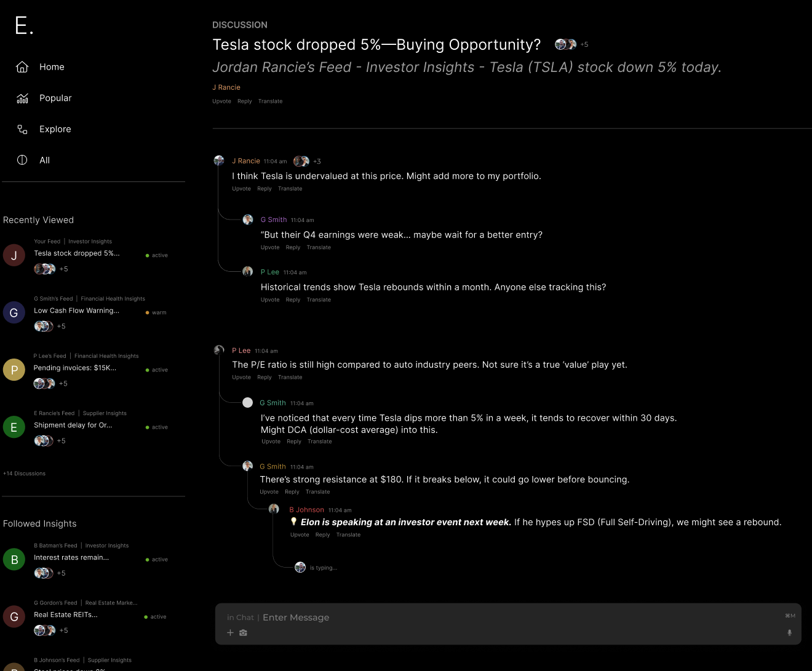Screen dimensions: 812x671
Task: Click the warm status indicator on Low Cash Flow Warning
Action: pos(148,312)
